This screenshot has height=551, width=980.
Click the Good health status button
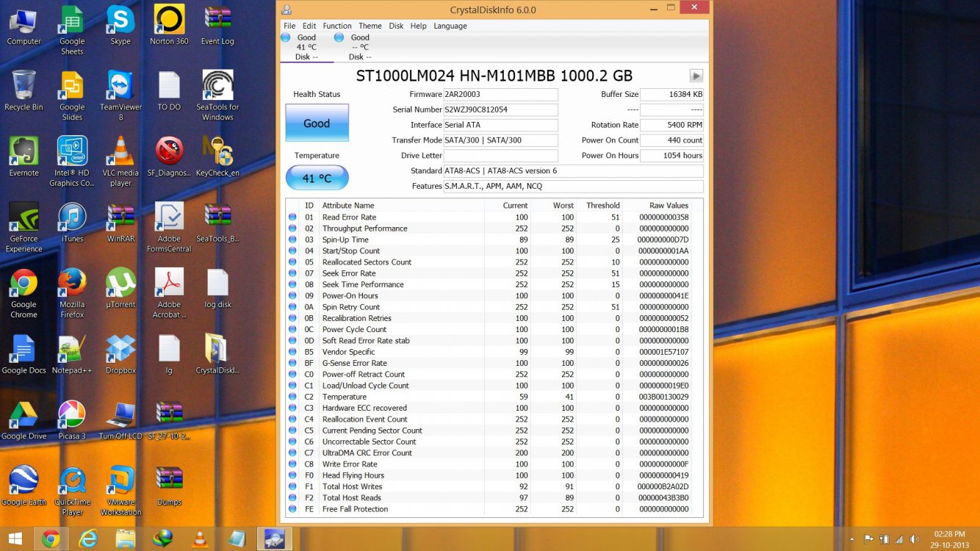(x=317, y=123)
